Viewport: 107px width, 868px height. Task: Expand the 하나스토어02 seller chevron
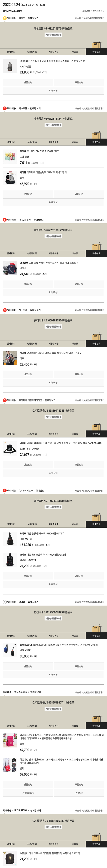(x=29, y=692)
